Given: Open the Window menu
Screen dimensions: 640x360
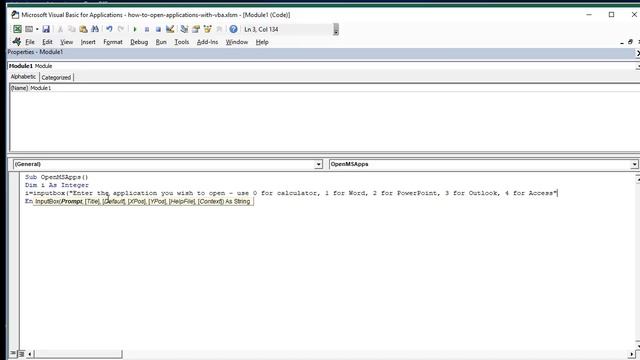Looking at the screenshot, I should click(x=237, y=42).
